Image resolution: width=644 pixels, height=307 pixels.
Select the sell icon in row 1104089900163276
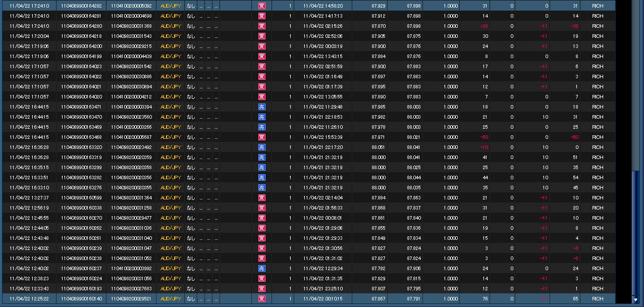261,188
